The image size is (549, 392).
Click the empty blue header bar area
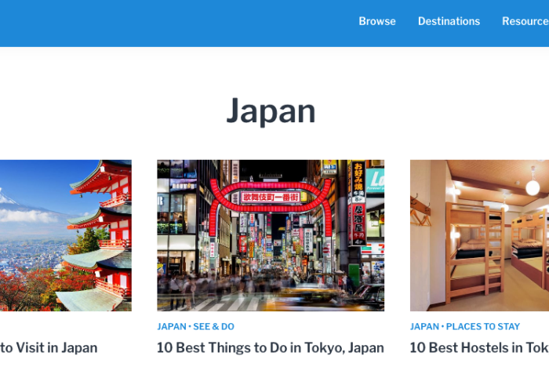(157, 22)
